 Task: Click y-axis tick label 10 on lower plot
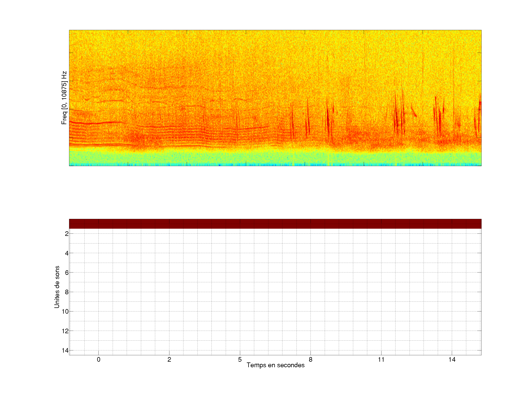pos(65,312)
